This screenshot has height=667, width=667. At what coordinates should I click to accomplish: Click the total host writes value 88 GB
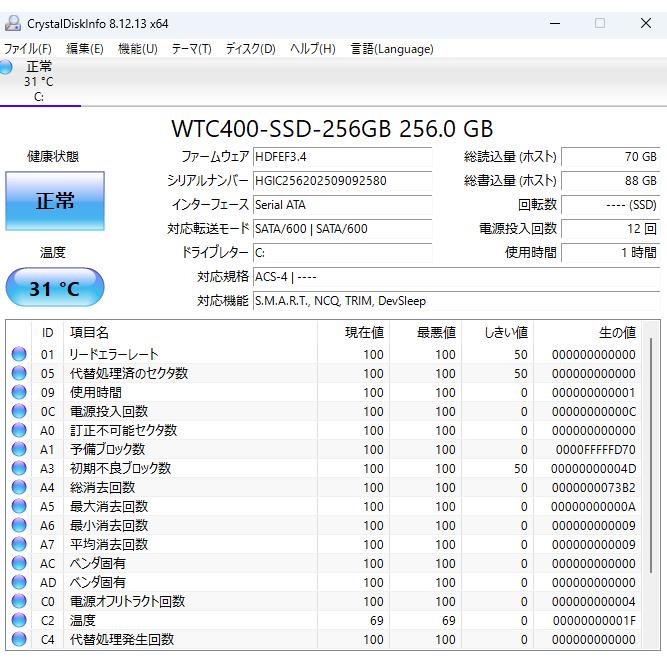pyautogui.click(x=611, y=181)
